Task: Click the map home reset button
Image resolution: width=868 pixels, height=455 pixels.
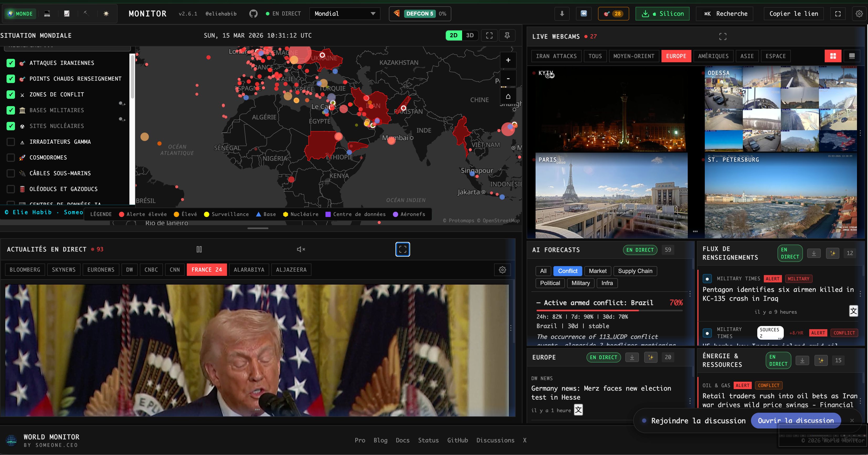Action: click(508, 96)
